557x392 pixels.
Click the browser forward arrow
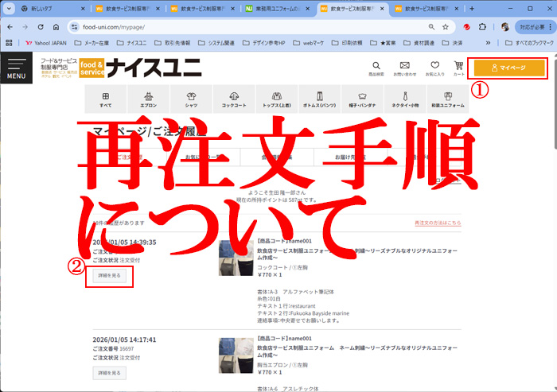click(x=25, y=27)
